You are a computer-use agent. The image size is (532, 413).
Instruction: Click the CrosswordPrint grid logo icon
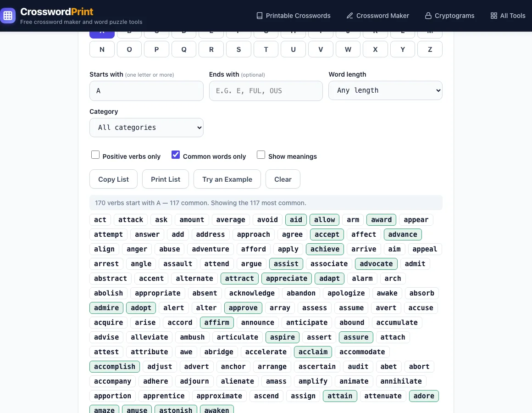8,16
